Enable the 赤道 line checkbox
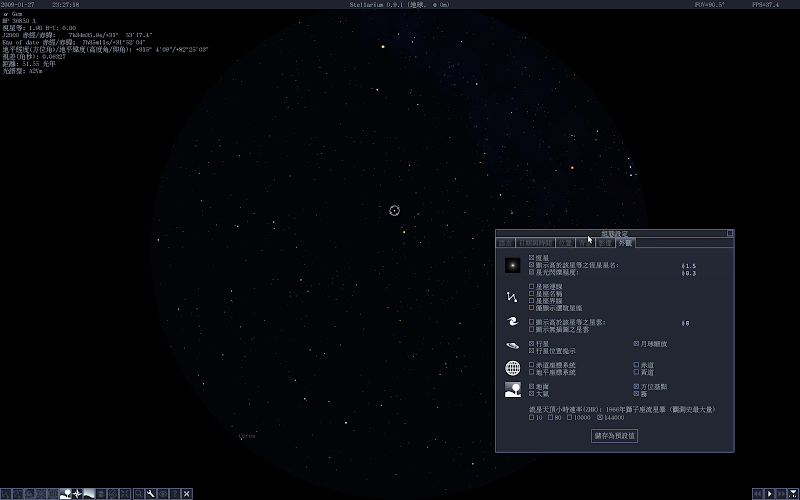The height and width of the screenshot is (500, 800). 636,365
